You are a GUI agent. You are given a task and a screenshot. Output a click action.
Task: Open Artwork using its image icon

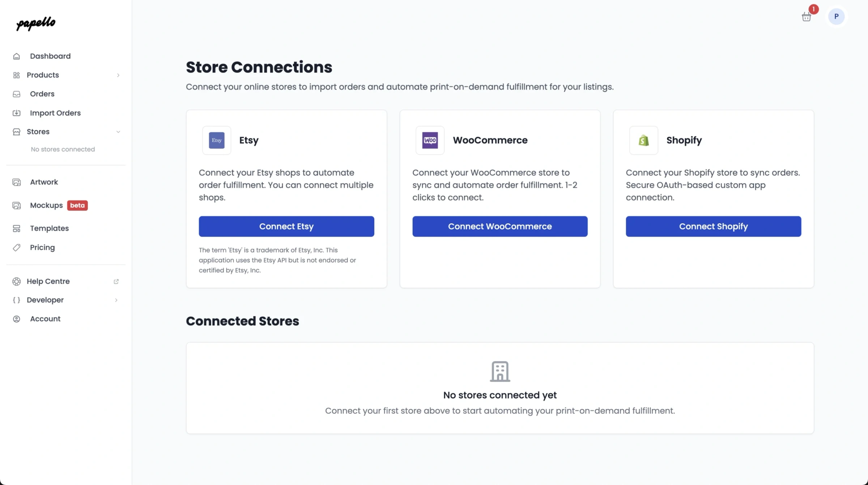click(17, 182)
